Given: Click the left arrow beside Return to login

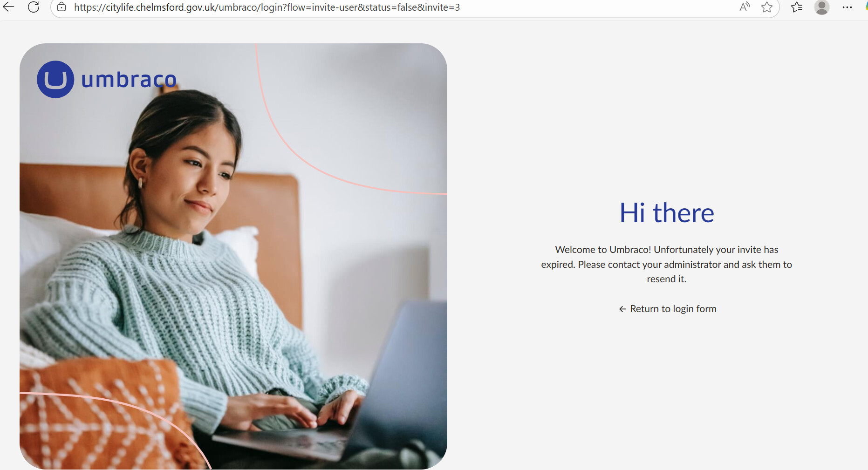Looking at the screenshot, I should point(622,309).
